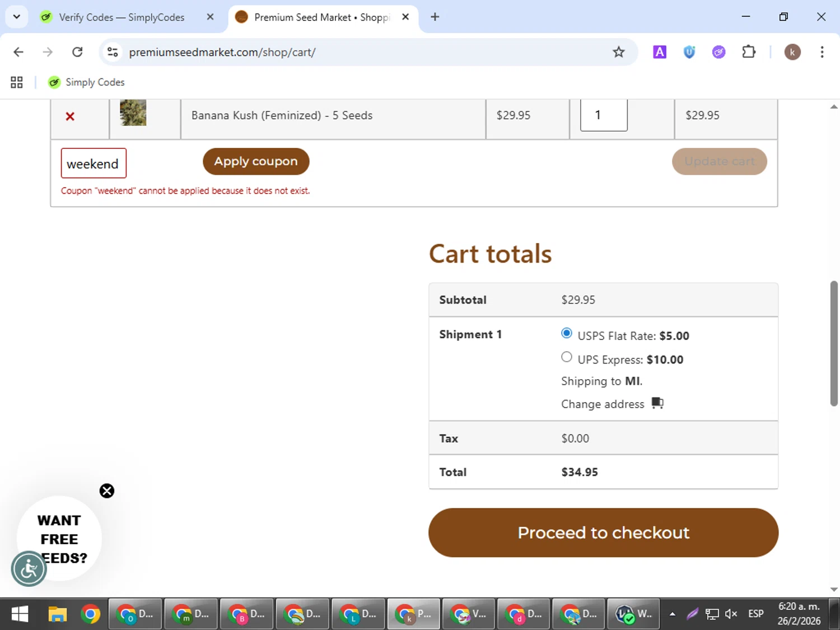The width and height of the screenshot is (840, 630).
Task: Open the Want Free Seeds bubble
Action: (59, 538)
